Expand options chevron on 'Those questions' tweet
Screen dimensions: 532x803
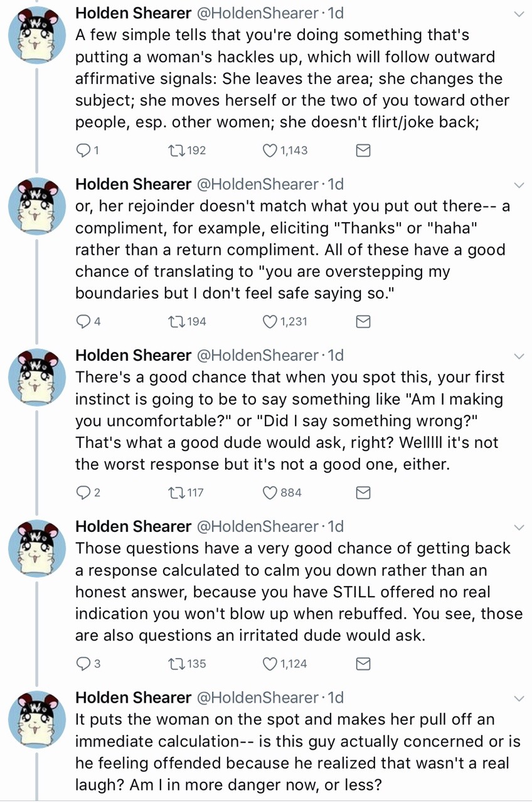519,527
